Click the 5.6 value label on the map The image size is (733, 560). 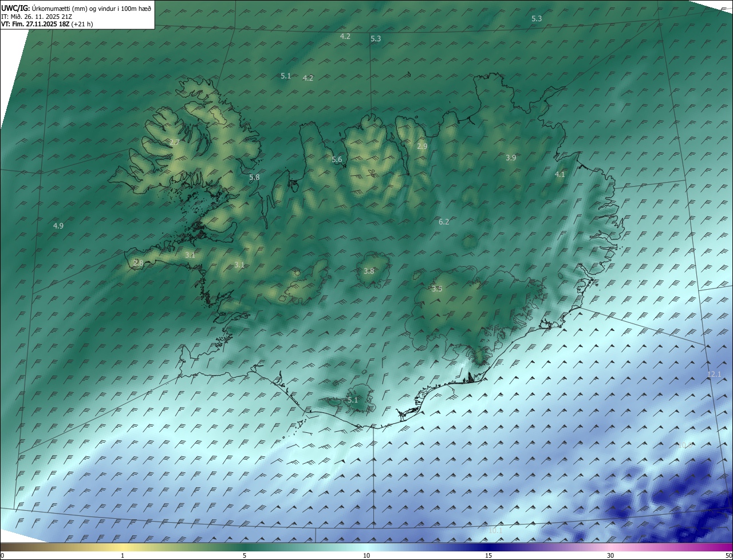337,160
